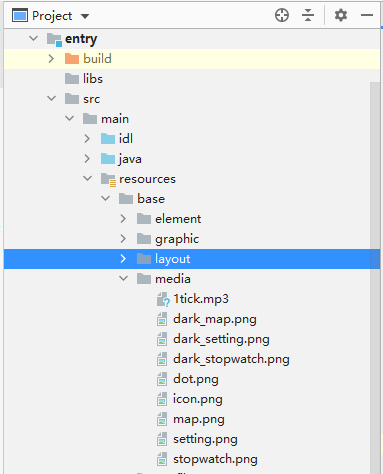
Task: Click the resources root folder icon
Action: pyautogui.click(x=108, y=179)
